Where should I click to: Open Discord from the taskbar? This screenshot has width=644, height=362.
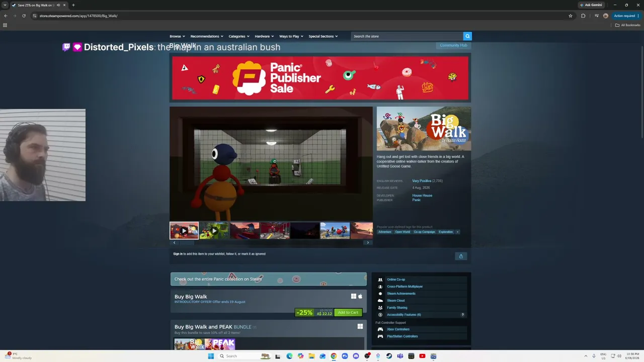click(356, 356)
